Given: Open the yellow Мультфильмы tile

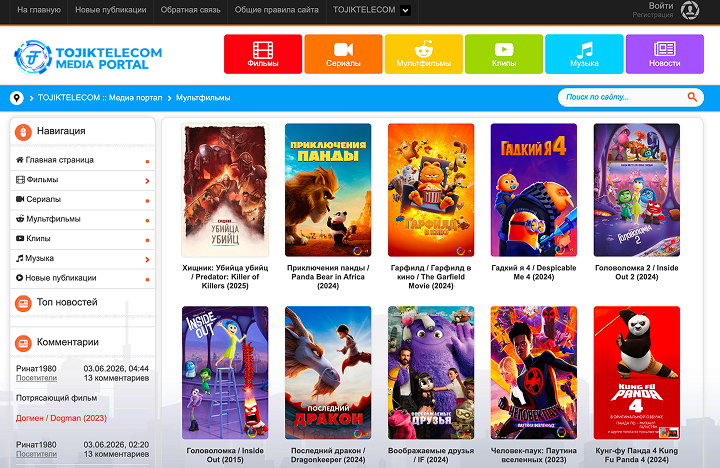Looking at the screenshot, I should [423, 54].
